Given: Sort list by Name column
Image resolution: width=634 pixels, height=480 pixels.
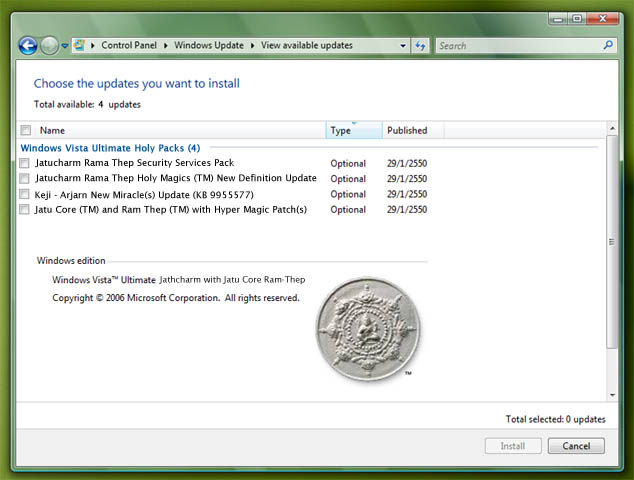Looking at the screenshot, I should [52, 130].
